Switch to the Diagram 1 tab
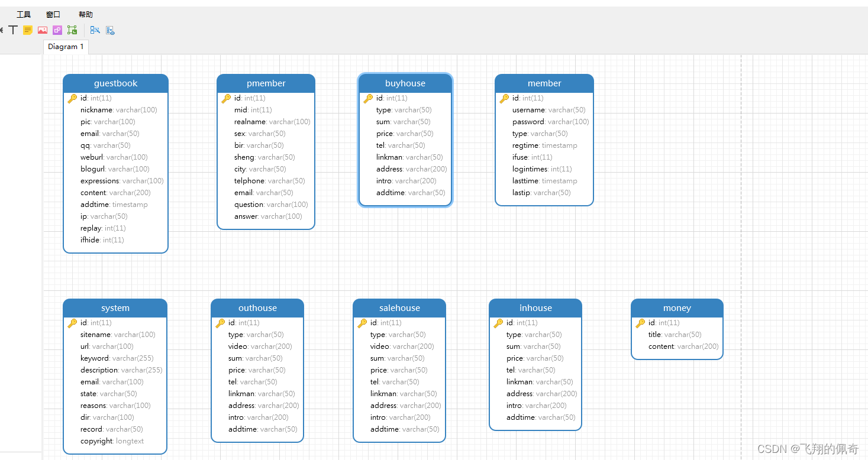This screenshot has width=868, height=460. (x=66, y=47)
